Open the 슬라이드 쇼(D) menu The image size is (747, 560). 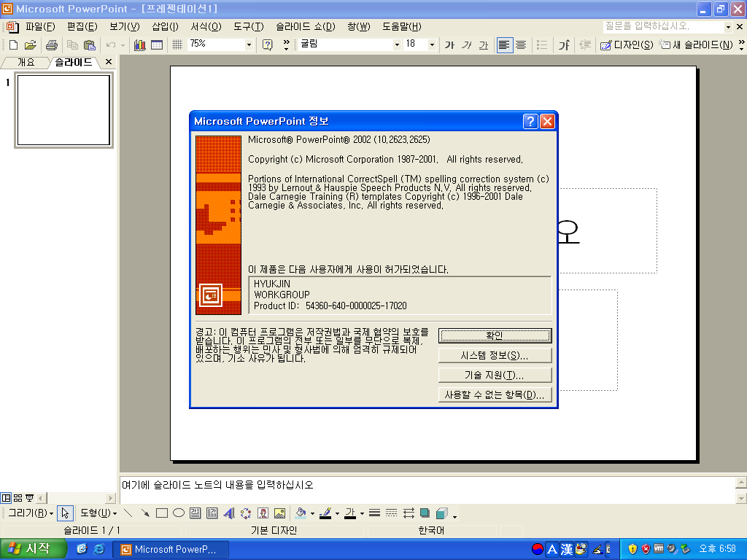[306, 27]
